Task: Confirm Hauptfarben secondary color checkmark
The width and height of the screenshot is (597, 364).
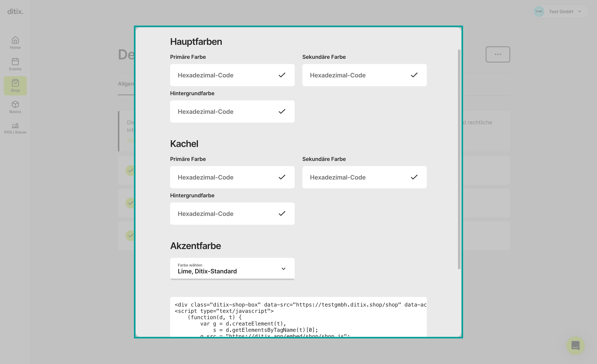Action: click(x=414, y=75)
